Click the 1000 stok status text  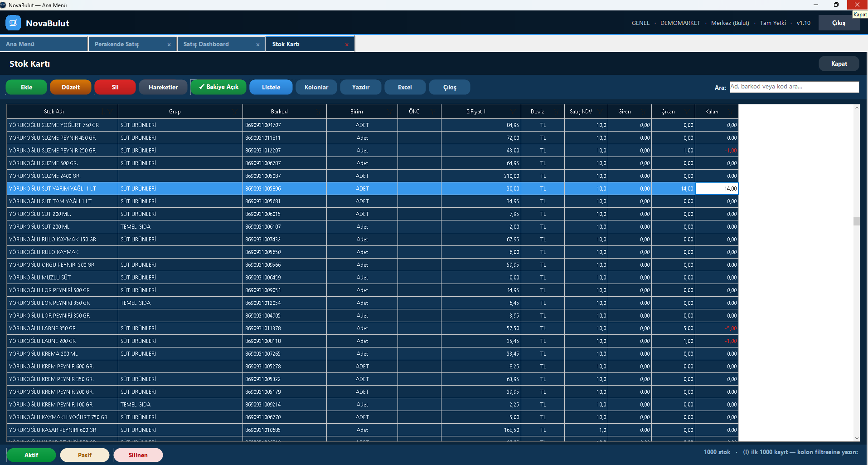[717, 452]
